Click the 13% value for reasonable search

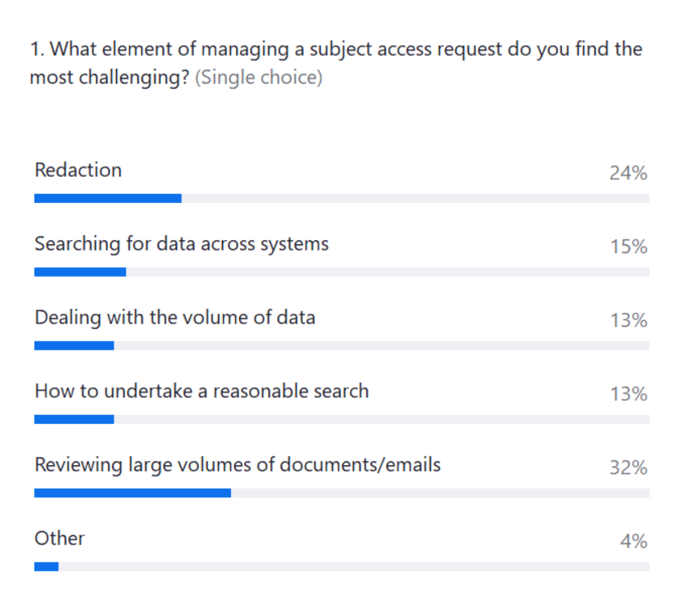point(629,394)
